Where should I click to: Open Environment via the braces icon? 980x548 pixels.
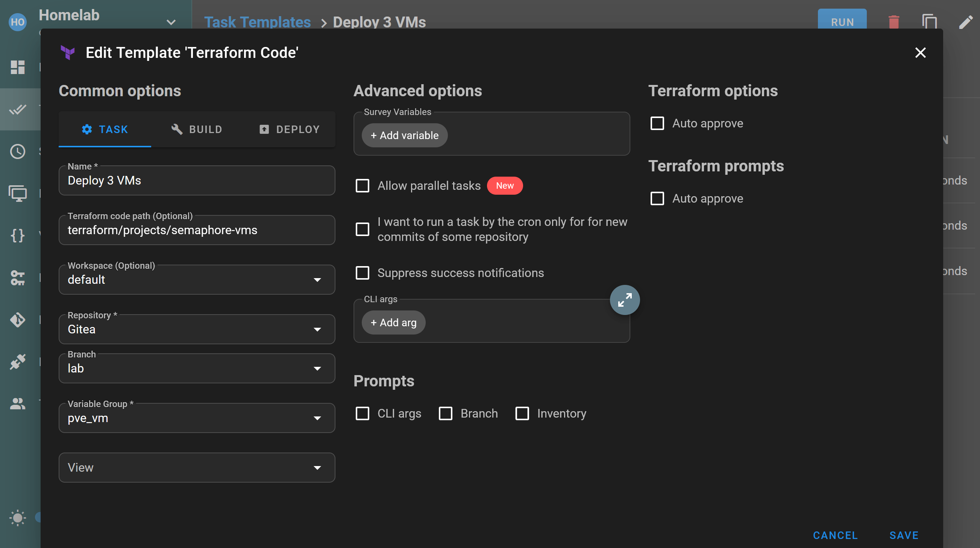(18, 236)
